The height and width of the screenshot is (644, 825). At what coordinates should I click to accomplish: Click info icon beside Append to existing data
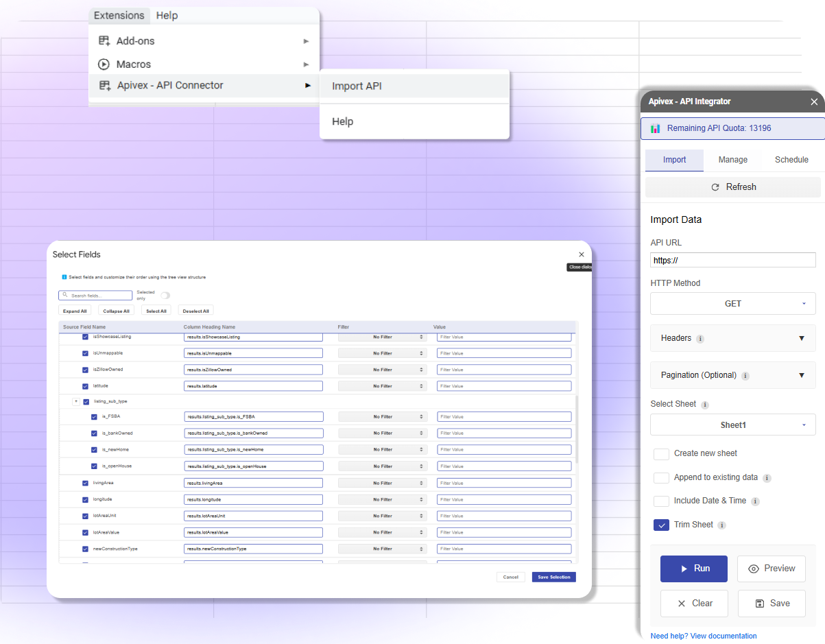click(x=767, y=478)
